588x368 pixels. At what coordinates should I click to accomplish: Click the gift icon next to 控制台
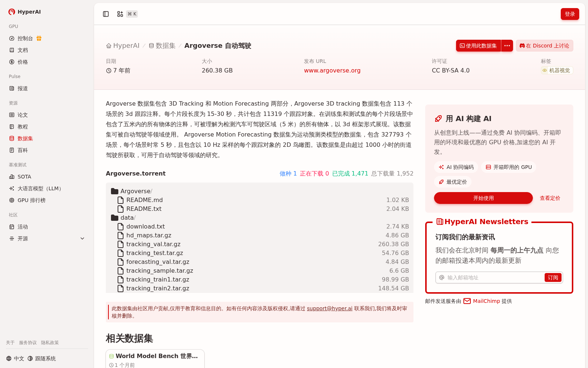click(x=39, y=38)
